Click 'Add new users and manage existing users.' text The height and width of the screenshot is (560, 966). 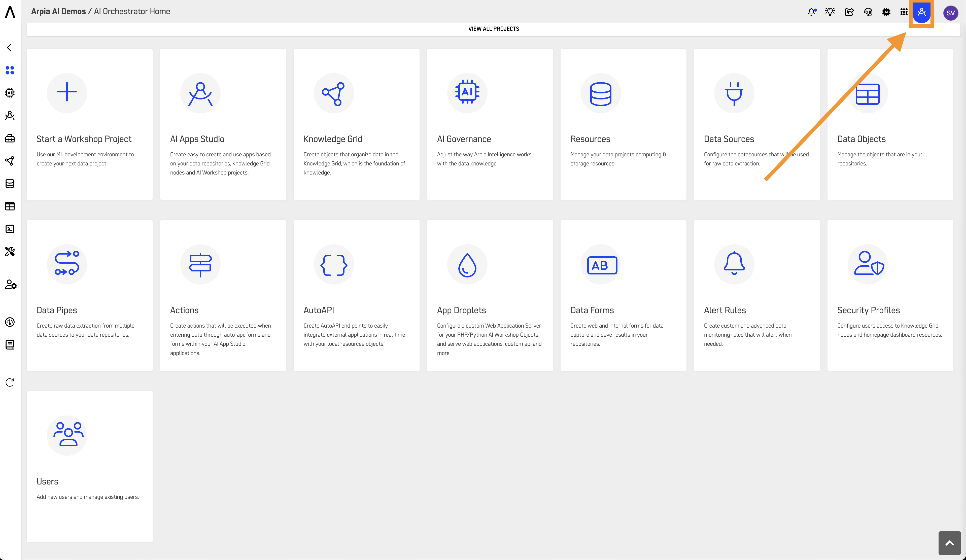(88, 497)
